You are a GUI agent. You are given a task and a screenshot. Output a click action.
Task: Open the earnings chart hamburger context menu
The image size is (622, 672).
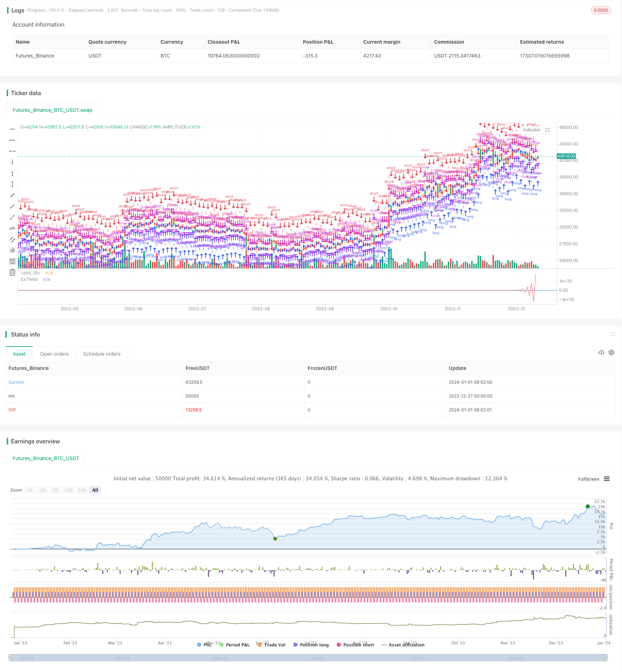coord(607,479)
